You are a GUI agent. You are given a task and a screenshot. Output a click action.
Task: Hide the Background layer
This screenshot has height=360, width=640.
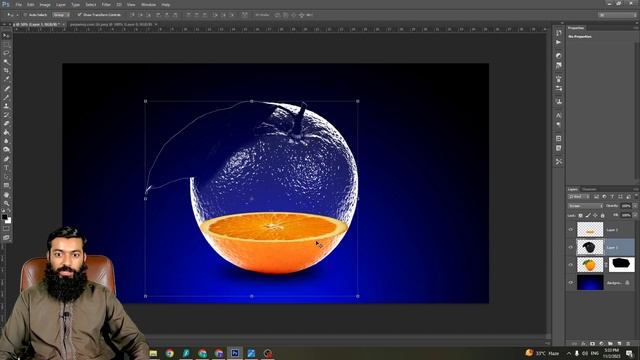point(571,282)
